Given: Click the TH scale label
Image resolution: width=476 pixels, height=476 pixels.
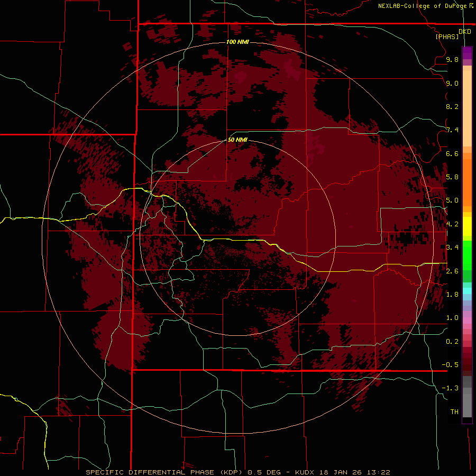Looking at the screenshot, I should point(454,412).
